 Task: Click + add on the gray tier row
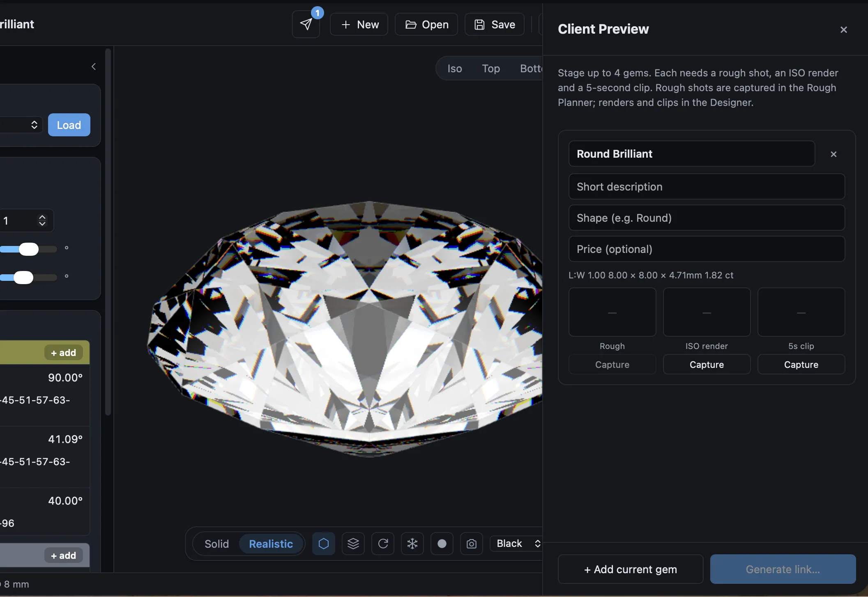[63, 556]
